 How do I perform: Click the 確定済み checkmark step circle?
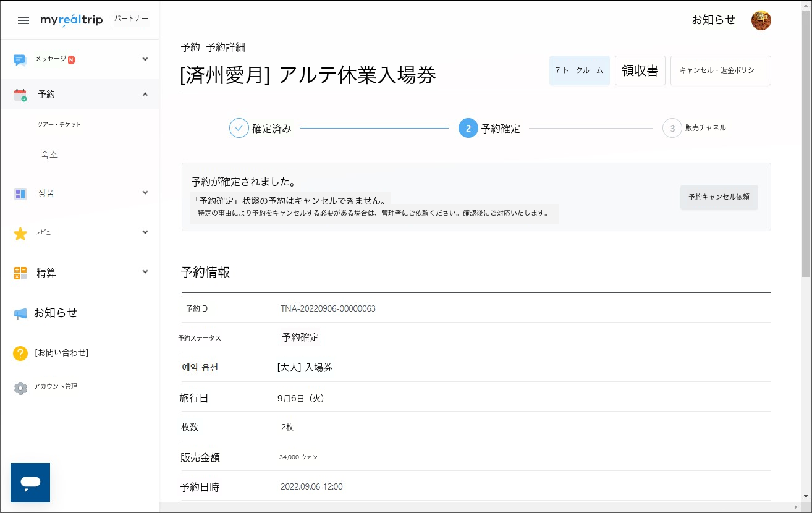239,128
